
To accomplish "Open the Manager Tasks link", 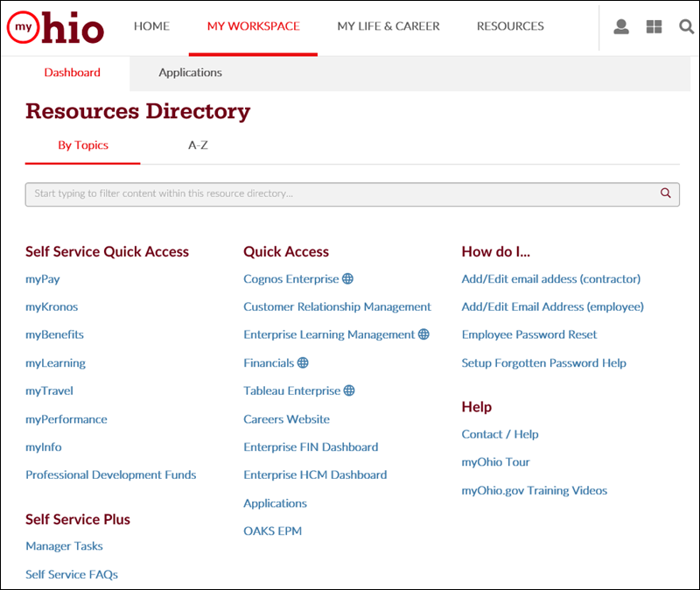I will click(x=64, y=546).
